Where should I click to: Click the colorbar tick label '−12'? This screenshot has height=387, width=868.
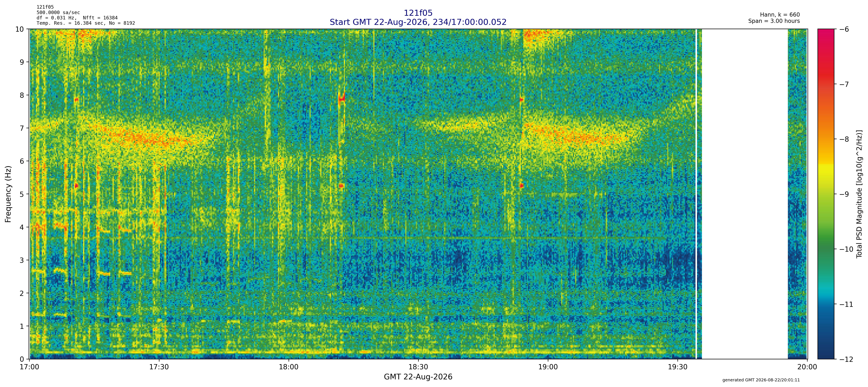846,359
